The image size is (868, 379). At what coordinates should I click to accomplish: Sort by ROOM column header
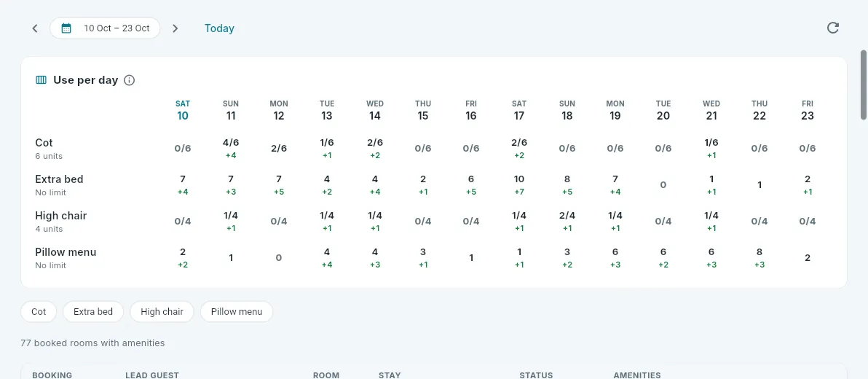pos(326,375)
